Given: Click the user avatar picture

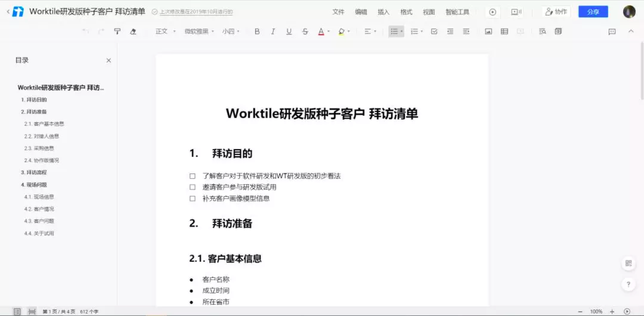Looking at the screenshot, I should [629, 12].
